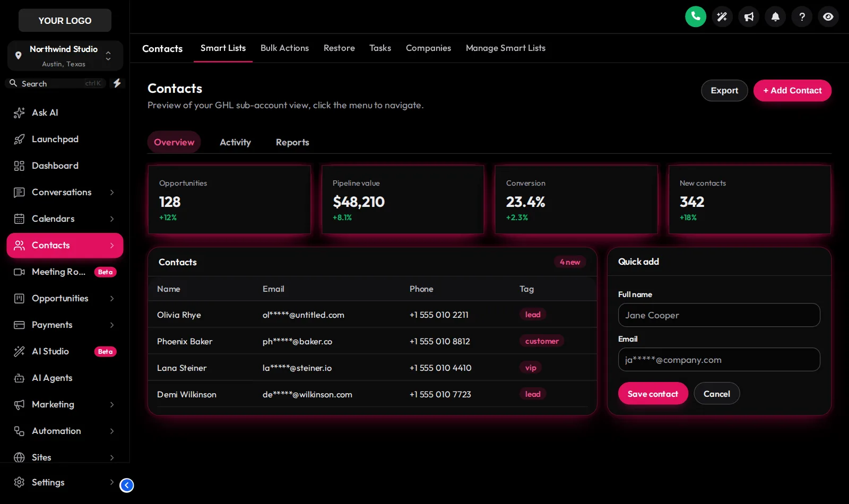Click the Save contact button

pyautogui.click(x=653, y=394)
